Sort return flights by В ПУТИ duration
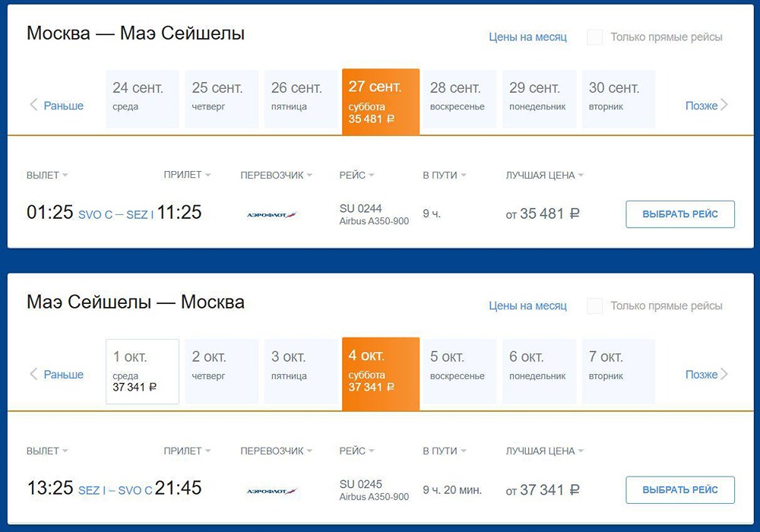This screenshot has width=760, height=532. pyautogui.click(x=445, y=451)
